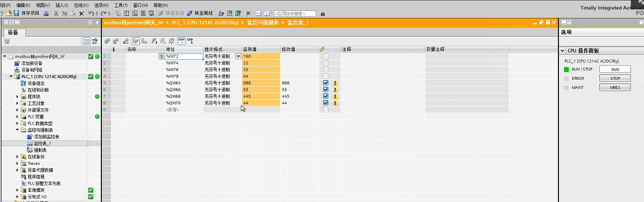Image resolution: width=644 pixels, height=202 pixels.
Task: Open the 在线(O) menu
Action: (81, 5)
